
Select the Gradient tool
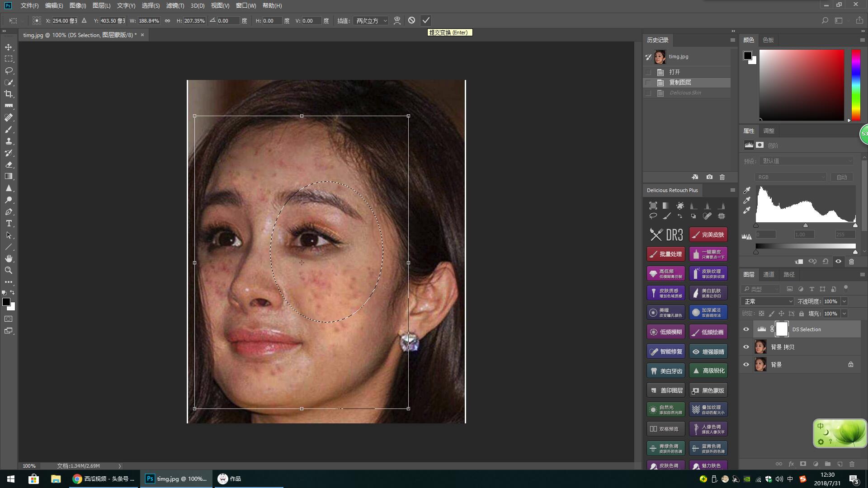[9, 176]
